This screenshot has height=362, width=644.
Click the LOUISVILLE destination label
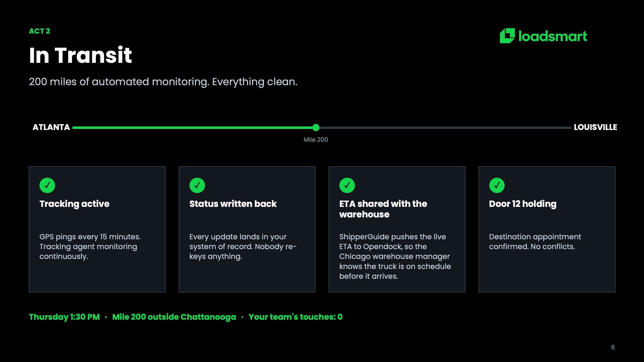coord(595,127)
